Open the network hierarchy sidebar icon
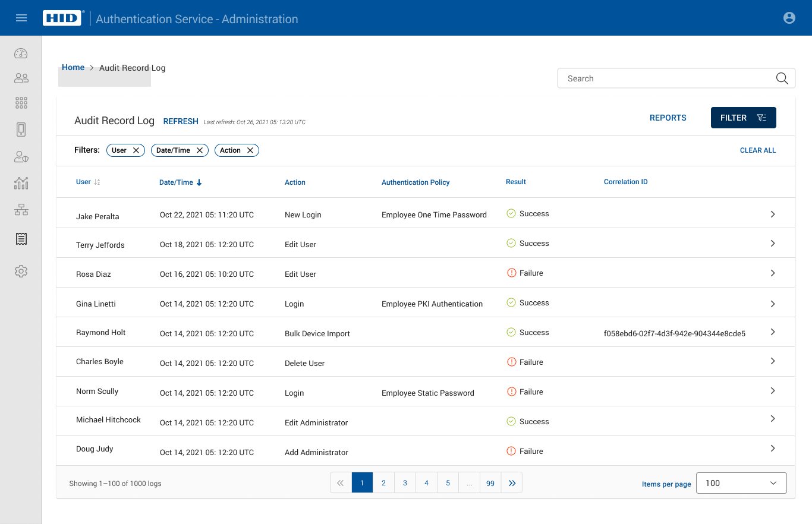 point(21,210)
